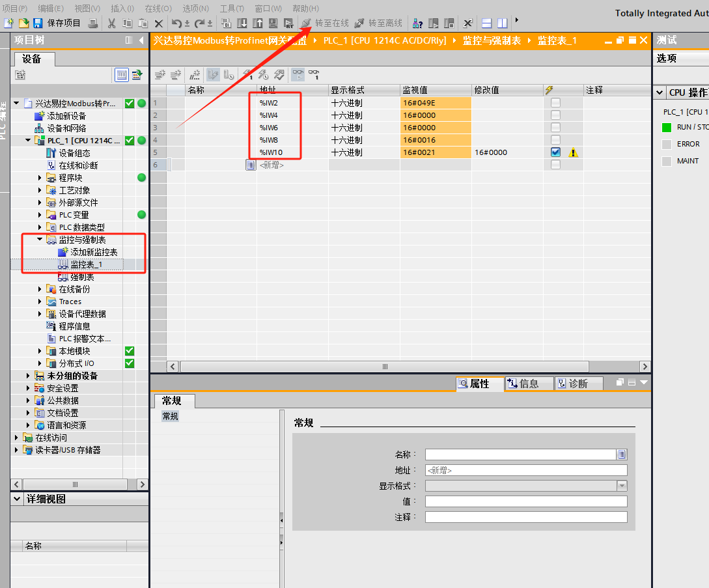Check the modify checkbox for %IW8
Screen dimensions: 709x588
tap(556, 140)
